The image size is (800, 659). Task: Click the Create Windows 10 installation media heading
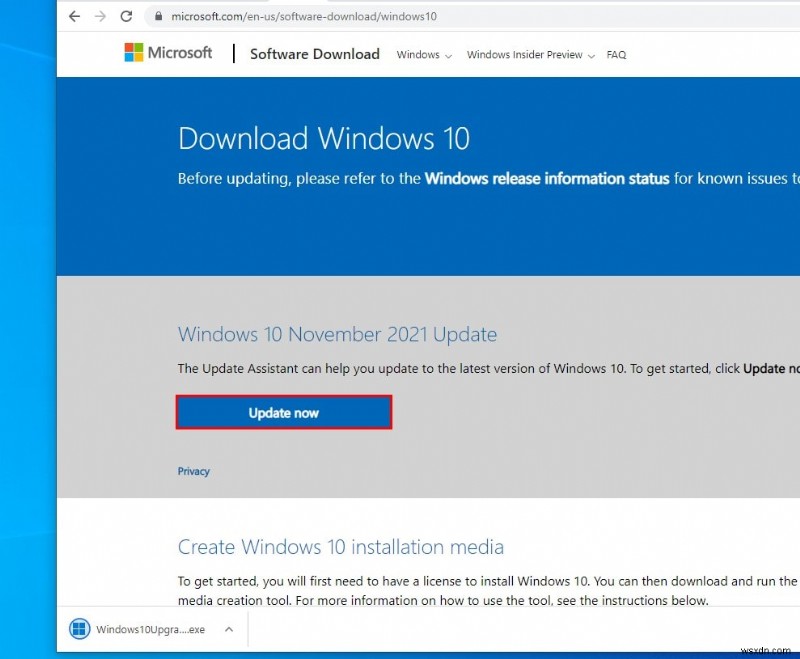(x=340, y=547)
